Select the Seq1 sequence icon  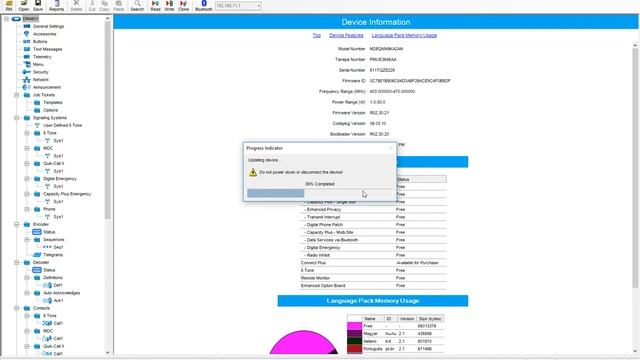coord(47,247)
